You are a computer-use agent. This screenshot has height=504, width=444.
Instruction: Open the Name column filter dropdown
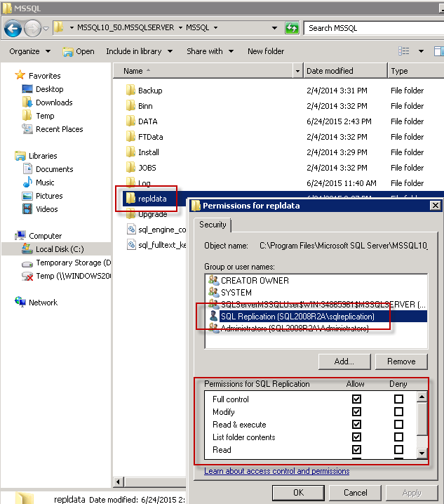point(298,71)
